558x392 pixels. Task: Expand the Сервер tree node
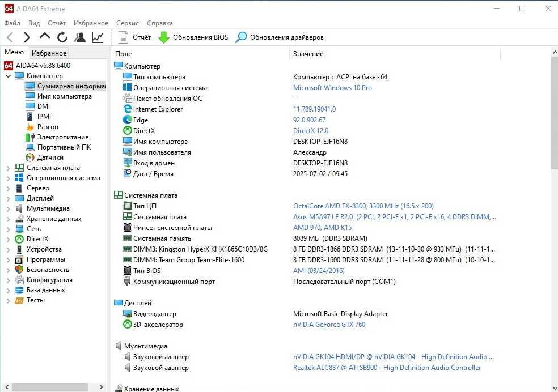[8, 189]
